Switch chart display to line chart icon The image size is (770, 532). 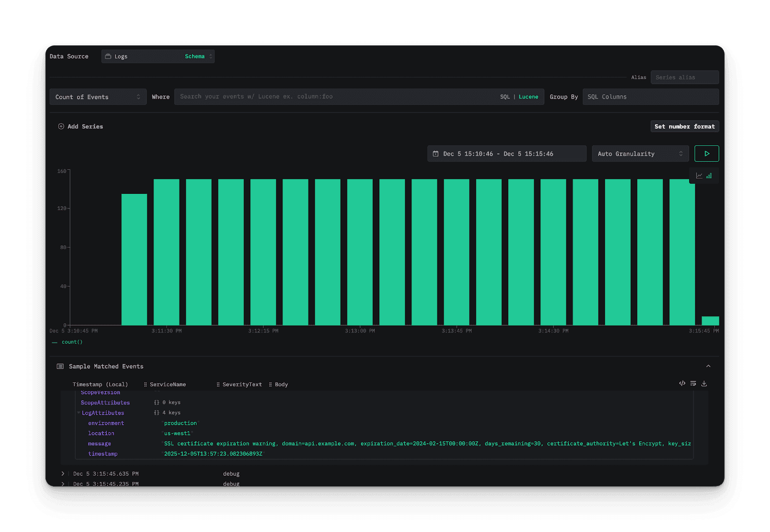(699, 176)
